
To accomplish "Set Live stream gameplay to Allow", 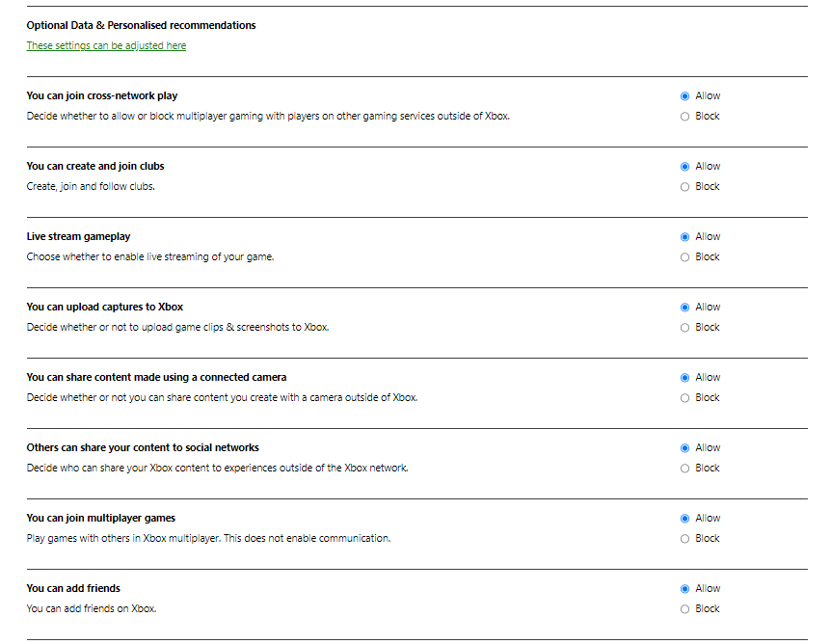I will [684, 237].
